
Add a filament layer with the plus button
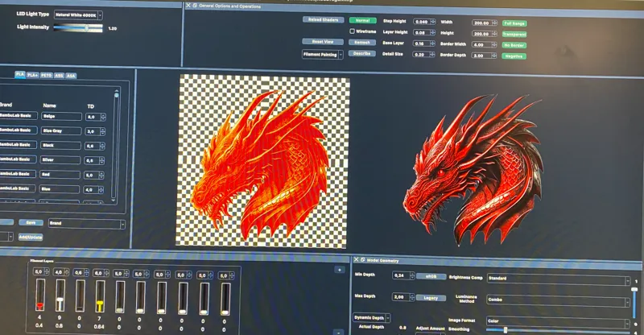339,270
